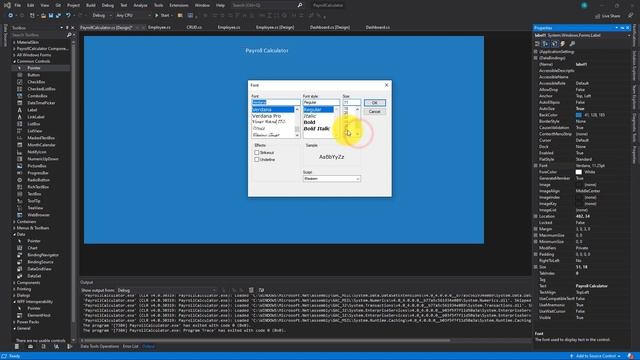Image resolution: width=640 pixels, height=360 pixels.
Task: Open the File menu
Action: pyautogui.click(x=18, y=5)
